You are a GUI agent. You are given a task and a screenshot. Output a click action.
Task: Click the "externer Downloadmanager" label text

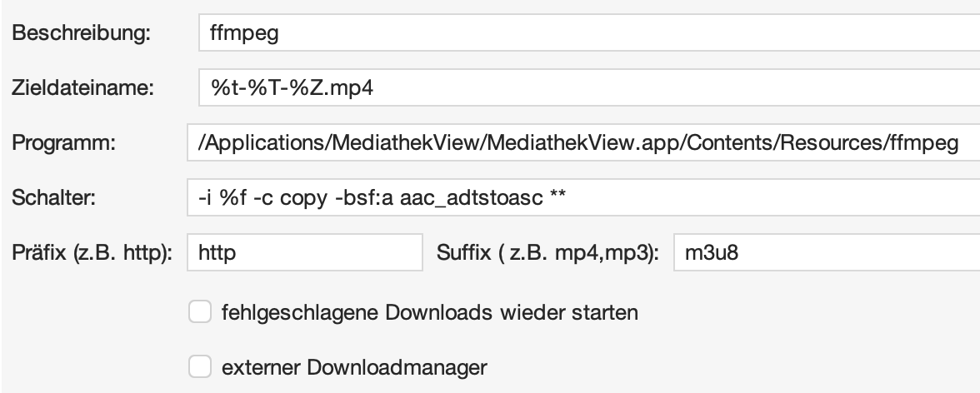tap(354, 366)
